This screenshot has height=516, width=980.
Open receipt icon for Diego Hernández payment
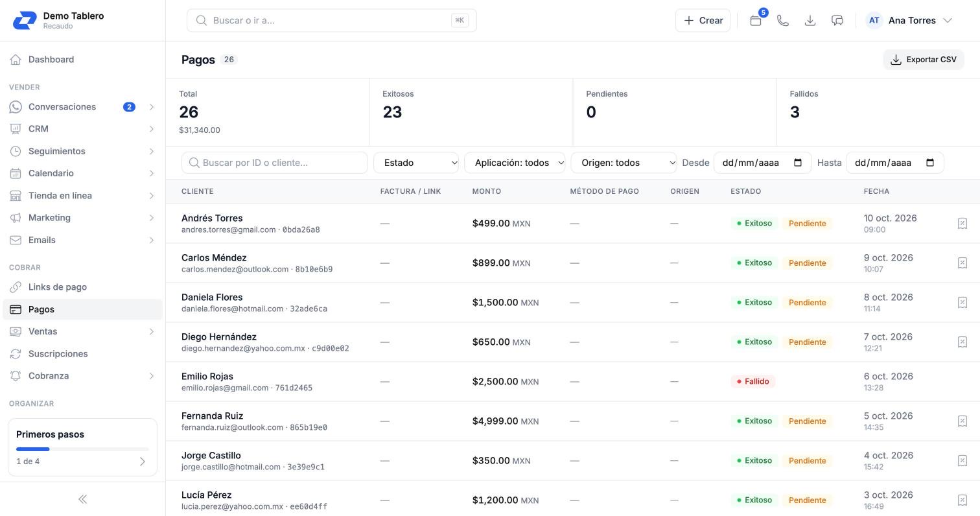pos(962,342)
